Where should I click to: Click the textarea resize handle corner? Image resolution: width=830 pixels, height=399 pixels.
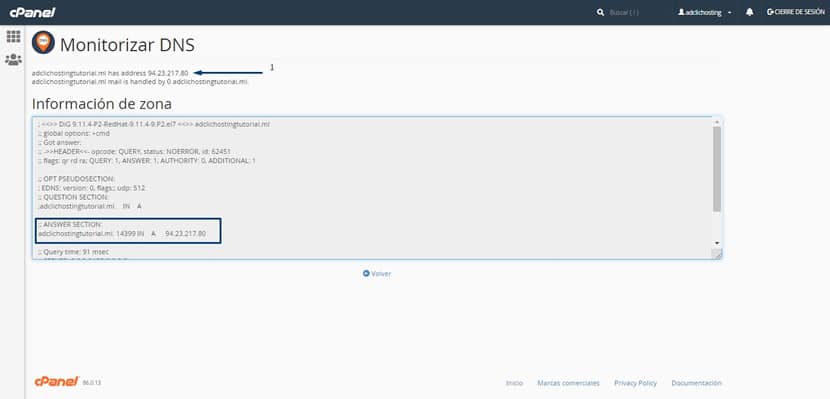717,255
